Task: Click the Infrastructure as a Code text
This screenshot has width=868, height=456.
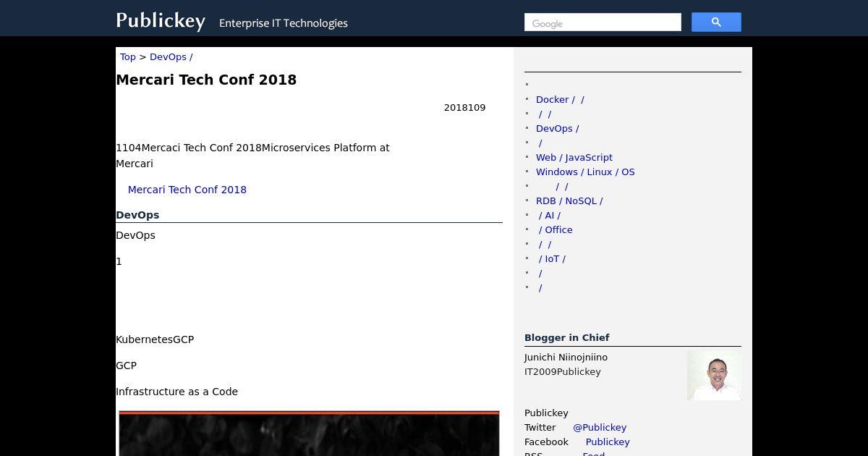Action: [176, 392]
